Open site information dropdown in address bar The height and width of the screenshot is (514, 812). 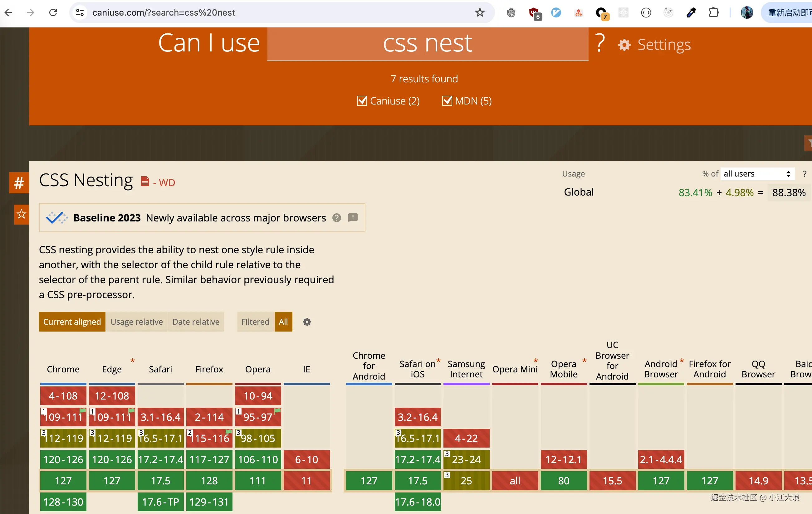[x=80, y=12]
